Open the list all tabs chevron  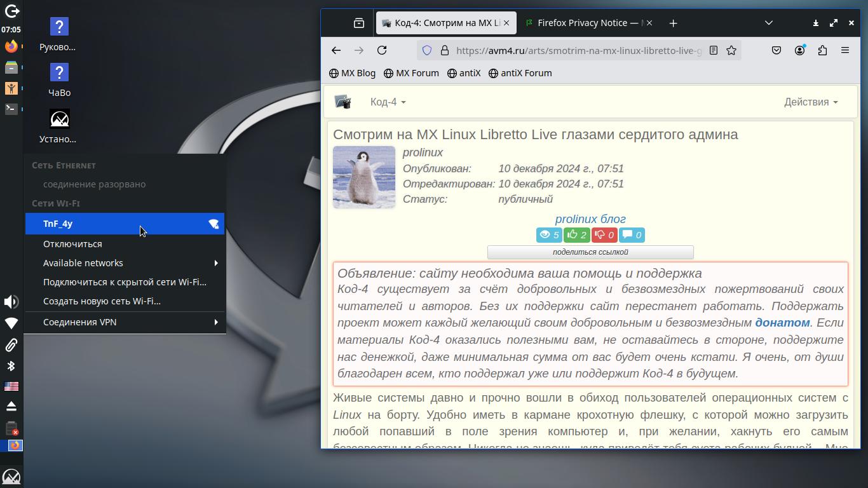(x=769, y=23)
